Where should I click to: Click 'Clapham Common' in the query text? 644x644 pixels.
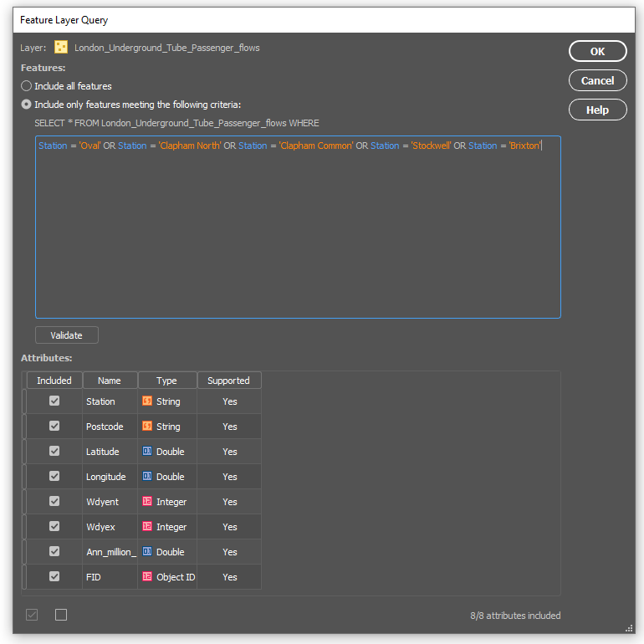(x=316, y=146)
